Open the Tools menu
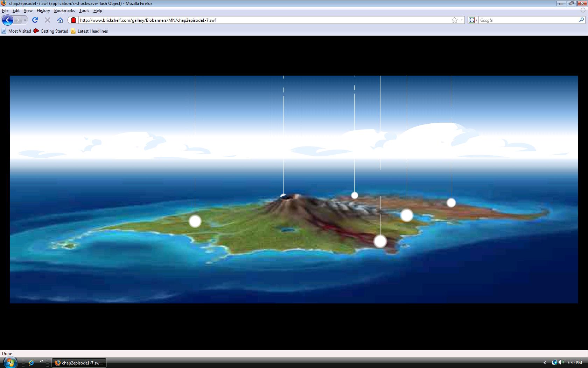Viewport: 588px width, 368px height. tap(84, 11)
